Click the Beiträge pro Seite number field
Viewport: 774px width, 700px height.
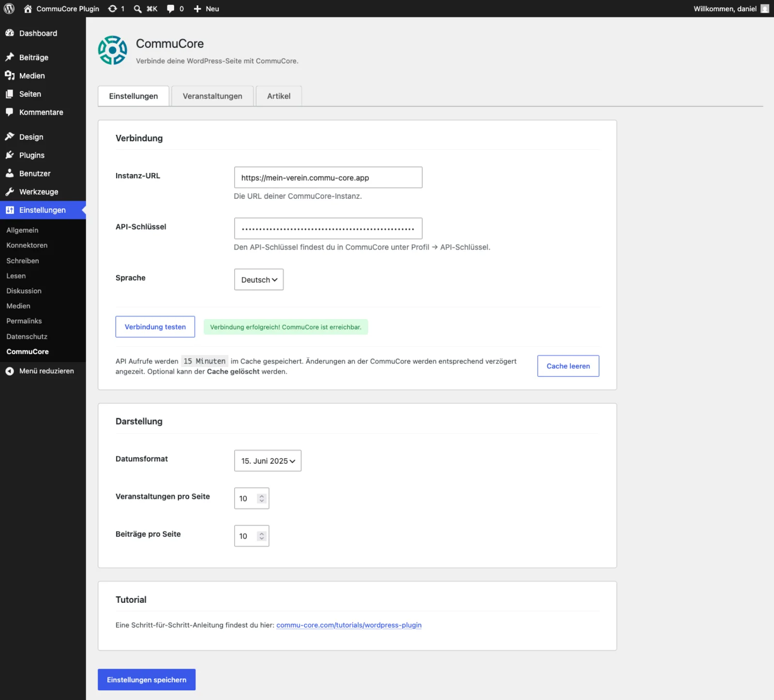click(x=252, y=536)
